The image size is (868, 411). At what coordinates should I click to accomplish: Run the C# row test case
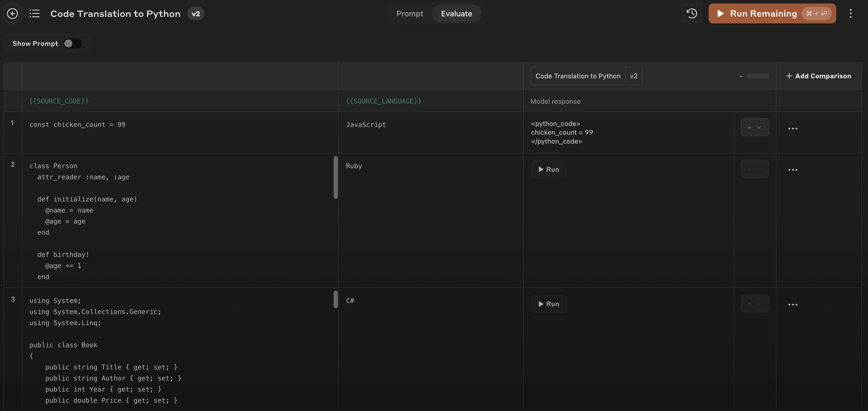coord(548,304)
